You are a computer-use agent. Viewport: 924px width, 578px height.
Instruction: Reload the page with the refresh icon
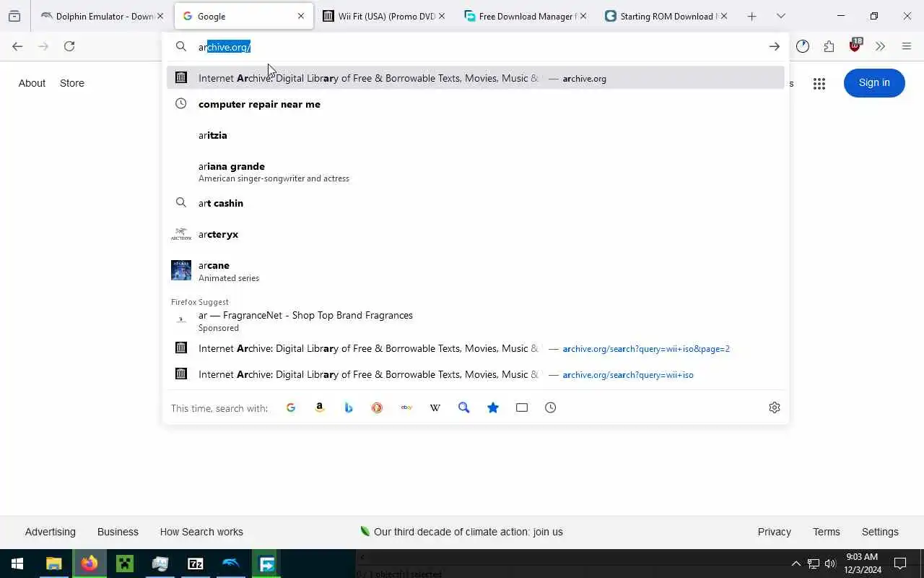click(69, 46)
